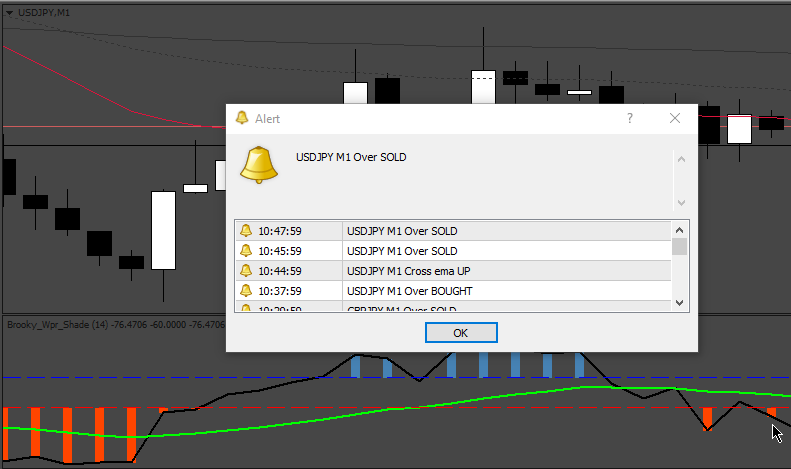
Task: Click the alert list scrollbar thumb
Action: [x=680, y=247]
